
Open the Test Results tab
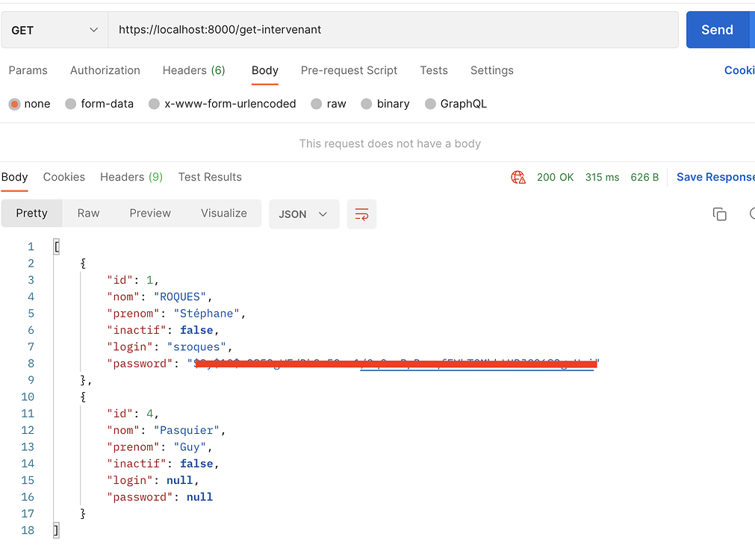[209, 177]
